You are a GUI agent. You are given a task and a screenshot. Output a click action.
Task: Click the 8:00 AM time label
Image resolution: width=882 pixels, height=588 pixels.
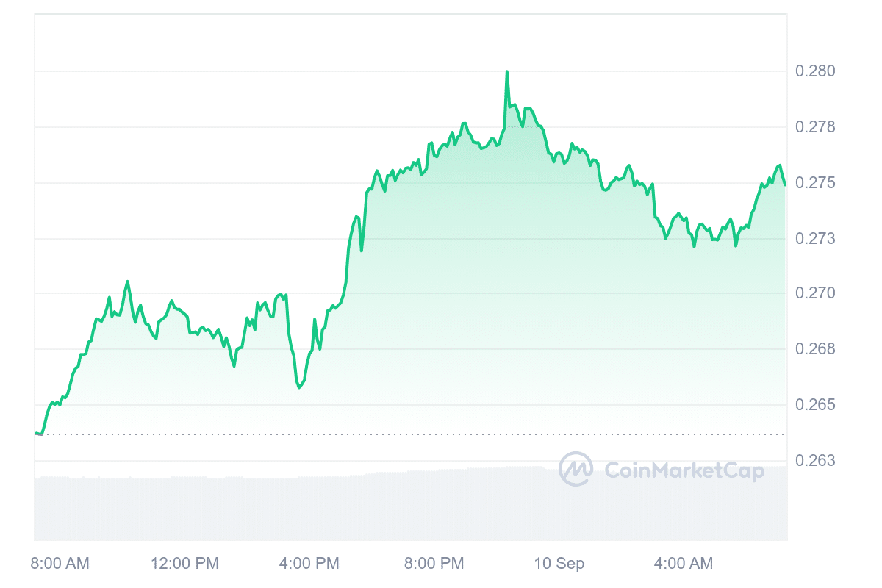(60, 564)
